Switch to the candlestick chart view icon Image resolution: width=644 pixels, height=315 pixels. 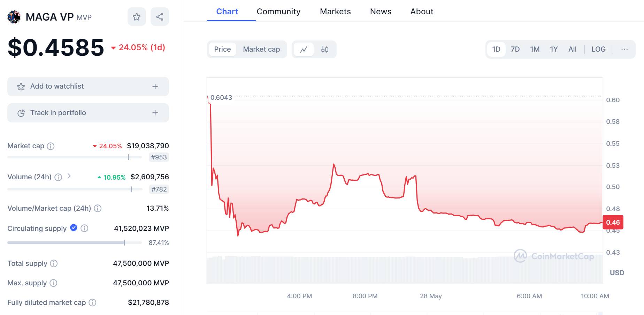pyautogui.click(x=325, y=50)
